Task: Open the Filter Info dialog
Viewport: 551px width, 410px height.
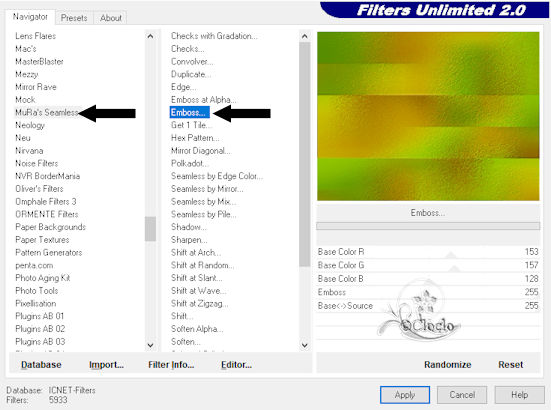Action: click(x=171, y=365)
